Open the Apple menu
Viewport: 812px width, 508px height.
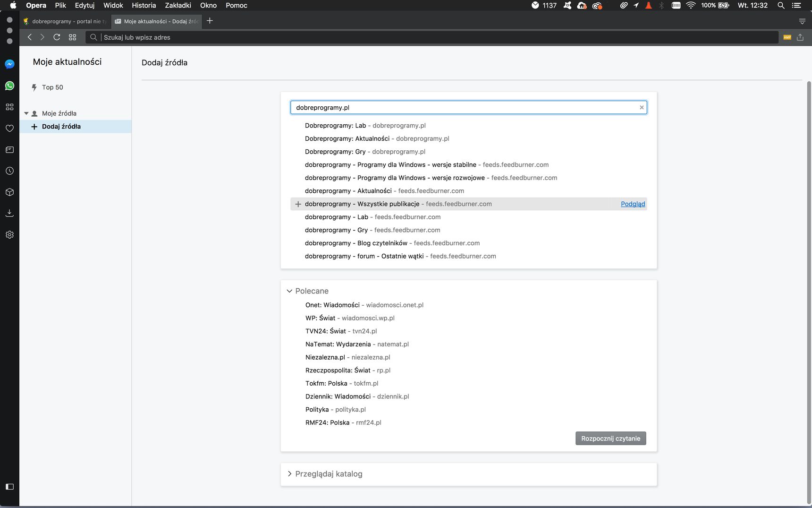13,5
